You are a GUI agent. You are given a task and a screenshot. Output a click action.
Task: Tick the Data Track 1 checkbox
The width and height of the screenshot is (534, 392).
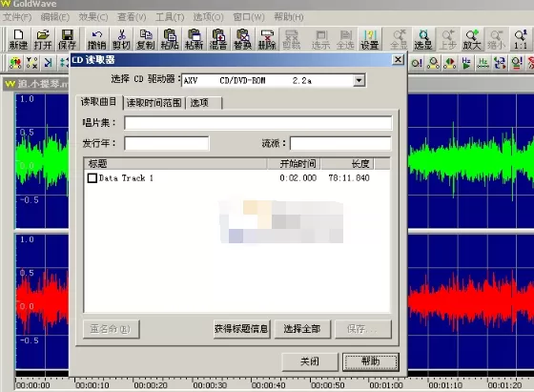pos(92,178)
